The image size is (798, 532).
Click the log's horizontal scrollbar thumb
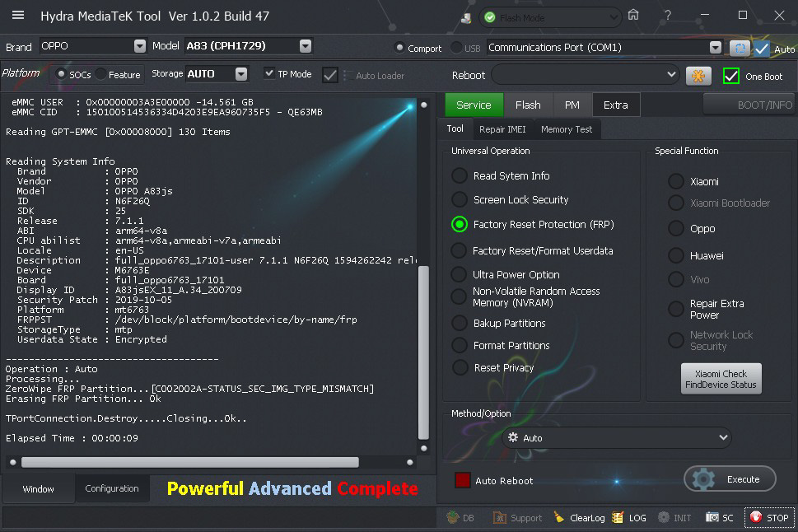190,462
